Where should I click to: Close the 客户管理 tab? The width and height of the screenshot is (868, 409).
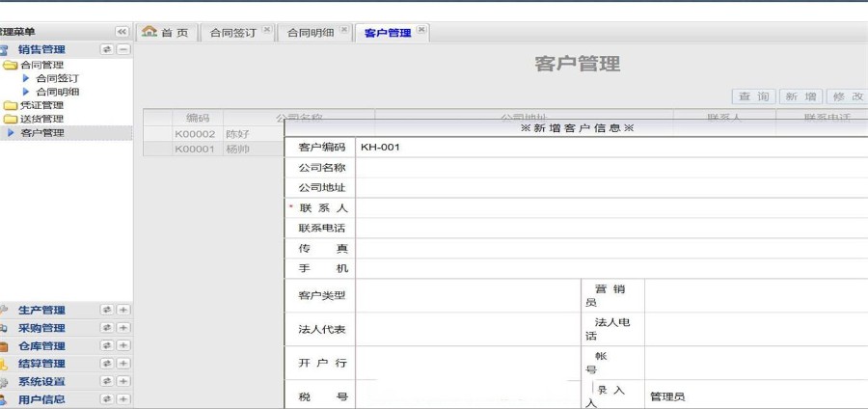tap(421, 29)
